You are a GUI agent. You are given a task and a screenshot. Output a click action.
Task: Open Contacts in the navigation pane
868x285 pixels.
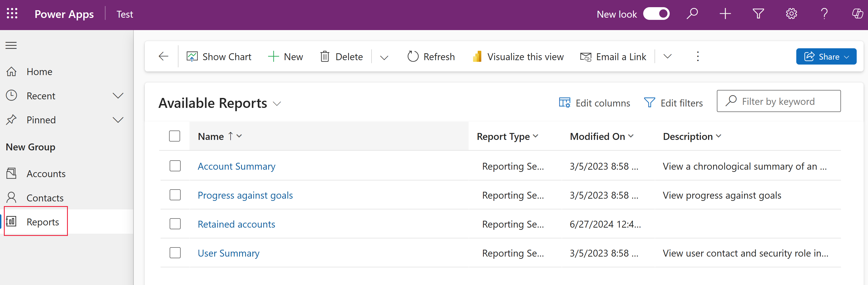click(45, 198)
